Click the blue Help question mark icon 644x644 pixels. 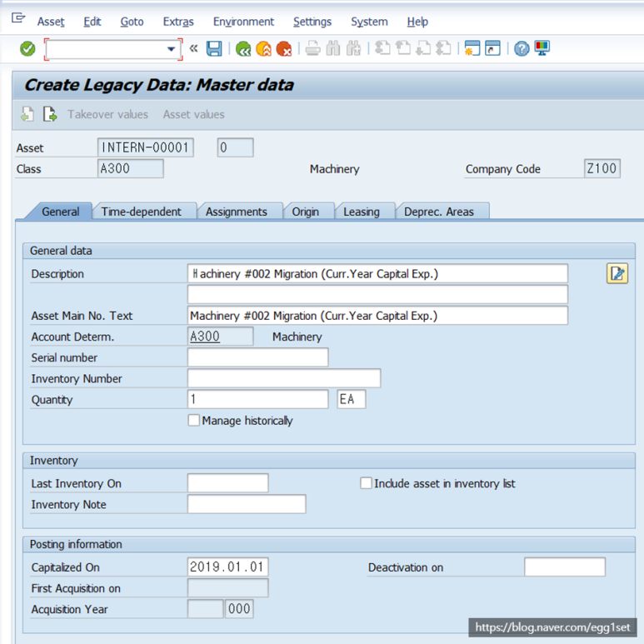(522, 49)
